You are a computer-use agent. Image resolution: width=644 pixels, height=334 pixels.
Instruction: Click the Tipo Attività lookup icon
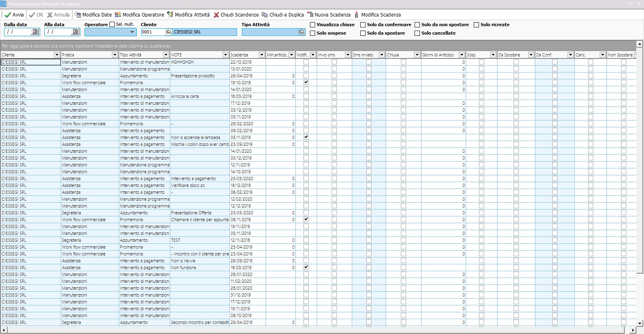point(301,32)
